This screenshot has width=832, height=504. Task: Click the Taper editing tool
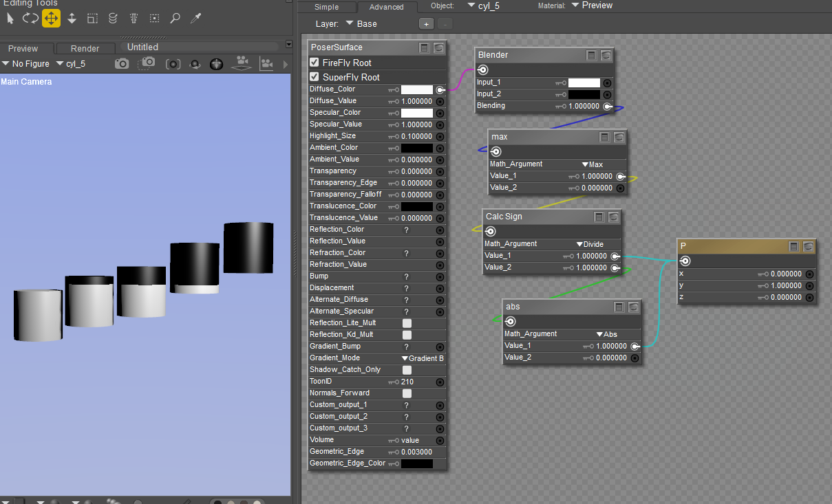134,19
